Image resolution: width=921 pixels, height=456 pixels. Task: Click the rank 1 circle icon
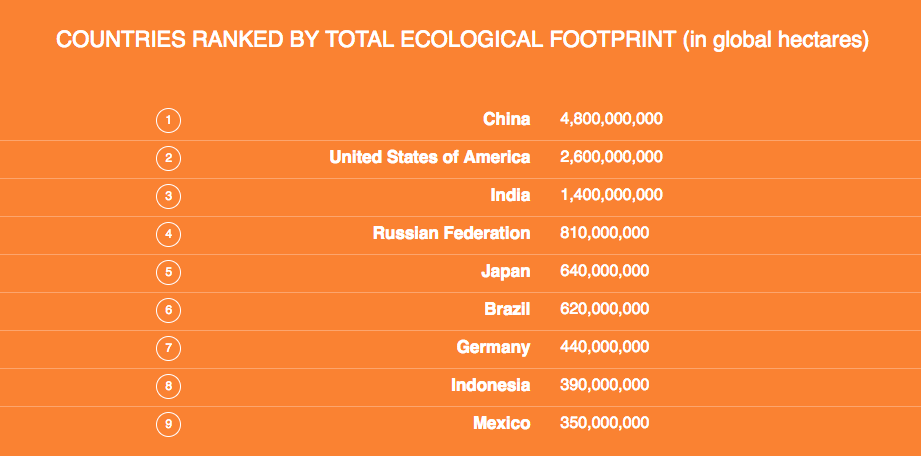169,120
